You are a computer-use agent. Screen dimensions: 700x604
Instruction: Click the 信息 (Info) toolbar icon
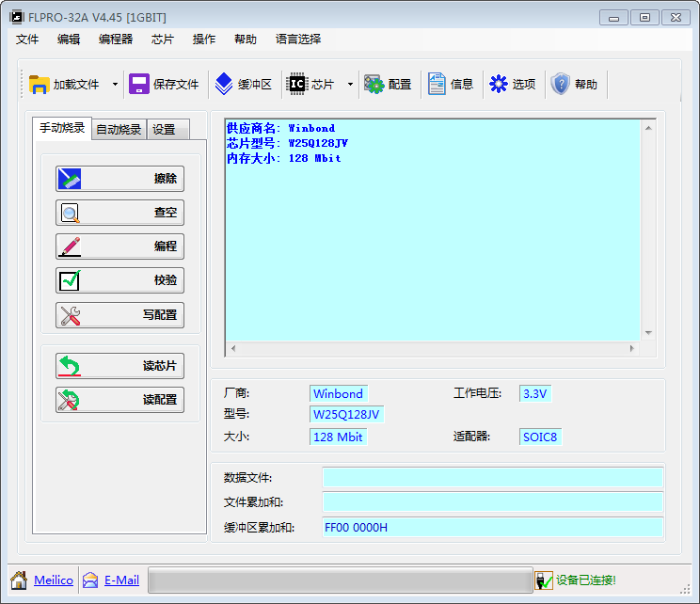(437, 84)
